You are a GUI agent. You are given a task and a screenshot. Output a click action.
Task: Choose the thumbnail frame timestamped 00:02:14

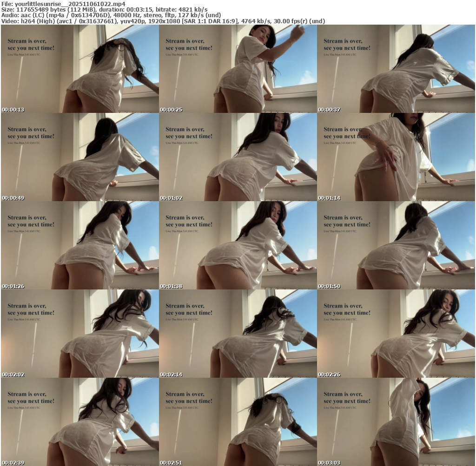pyautogui.click(x=238, y=334)
